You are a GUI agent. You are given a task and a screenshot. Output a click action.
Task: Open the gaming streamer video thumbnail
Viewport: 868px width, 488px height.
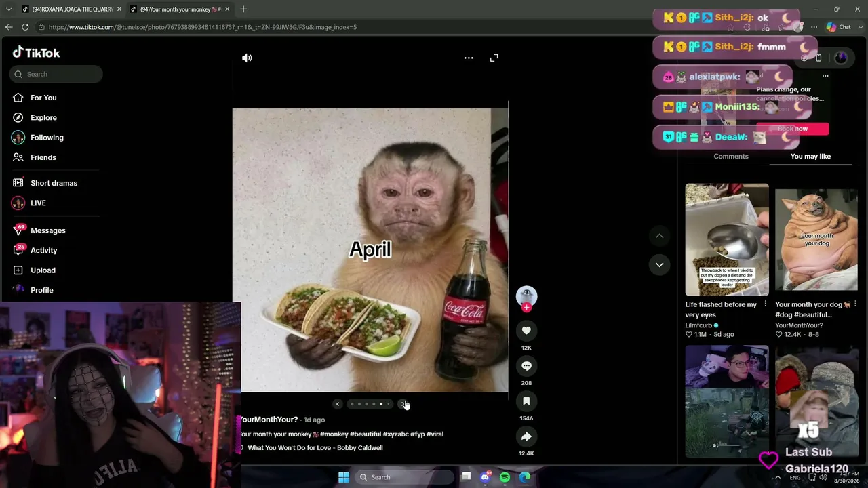[727, 402]
